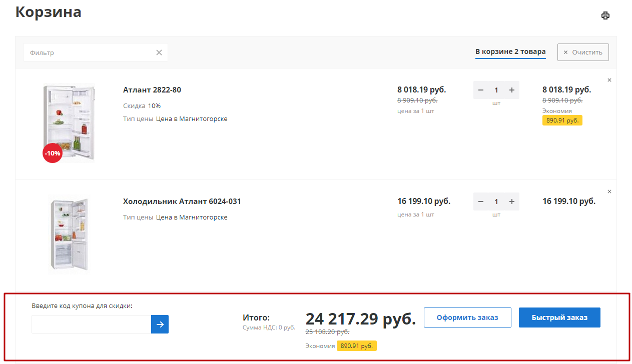Viewport: 632px width, 364px height.
Task: Open the 'В корзине 2 товара' tab
Action: 510,52
